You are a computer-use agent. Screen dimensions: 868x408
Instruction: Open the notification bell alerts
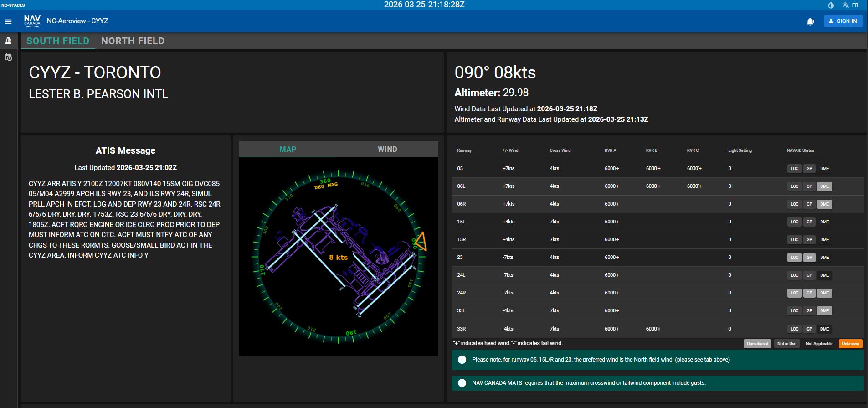pos(811,21)
